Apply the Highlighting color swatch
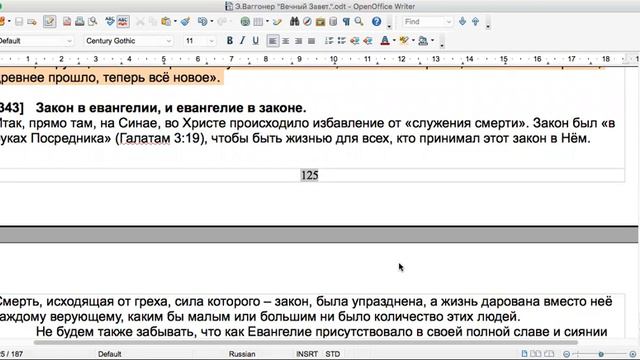640x360 pixels. (x=404, y=41)
